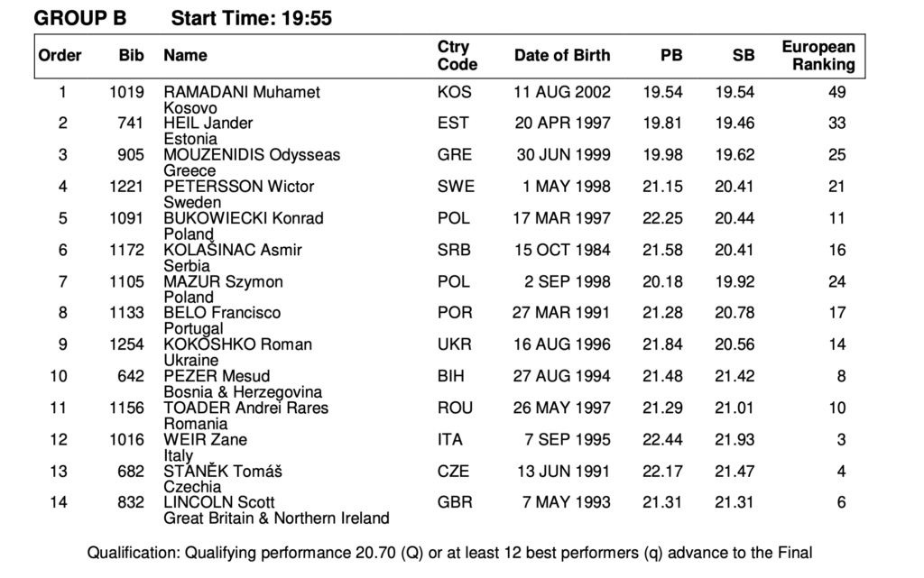Click the PB column header

670,56
